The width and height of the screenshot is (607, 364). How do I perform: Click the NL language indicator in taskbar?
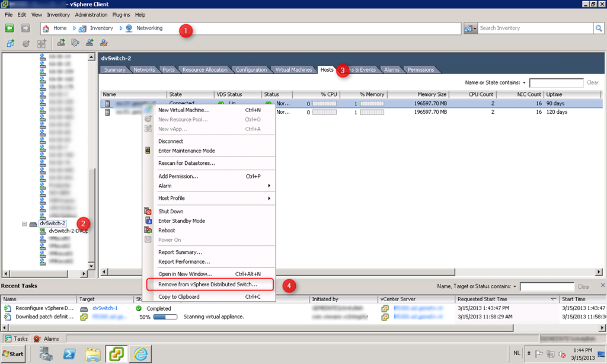517,353
